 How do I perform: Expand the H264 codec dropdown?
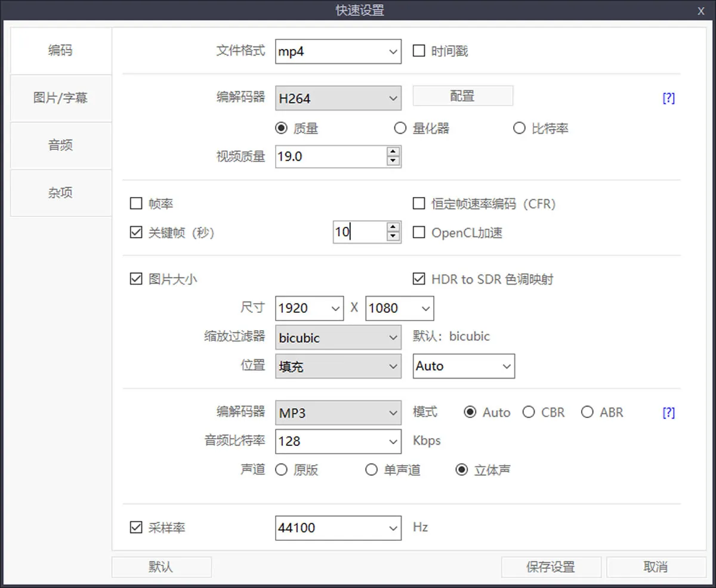pos(338,98)
